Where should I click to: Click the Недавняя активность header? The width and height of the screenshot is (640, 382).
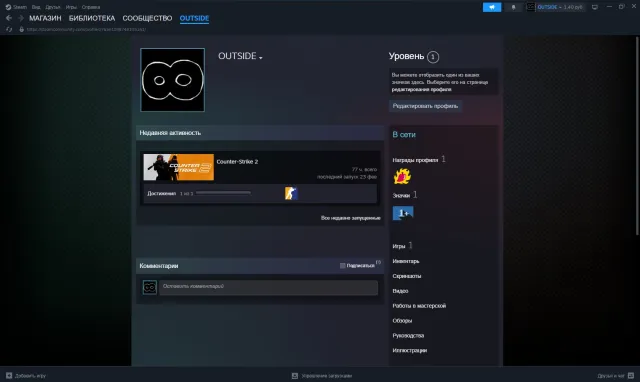(x=170, y=133)
